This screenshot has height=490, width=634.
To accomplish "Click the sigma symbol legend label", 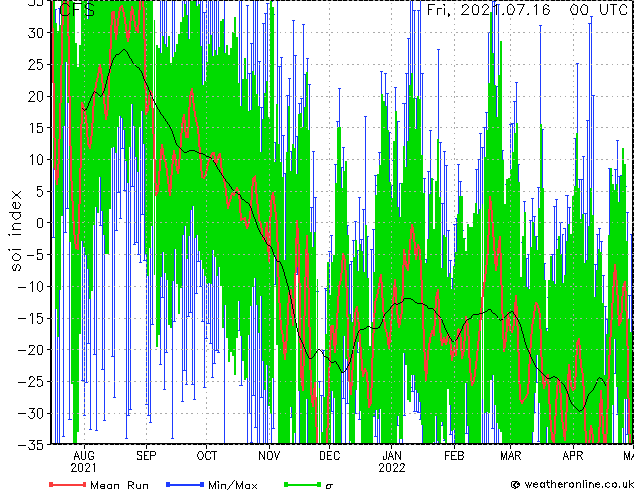I will 329,486.
